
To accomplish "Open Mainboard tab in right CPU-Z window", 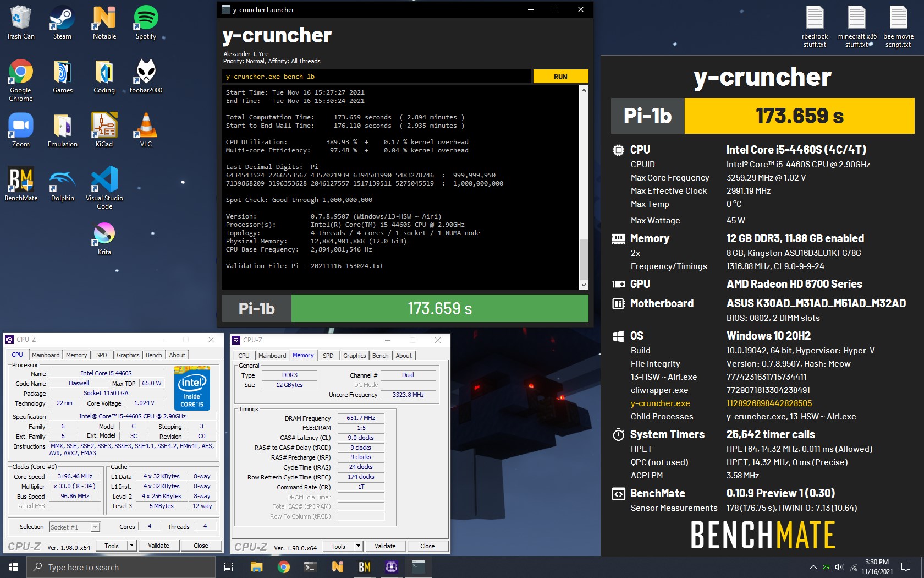I will click(x=272, y=356).
